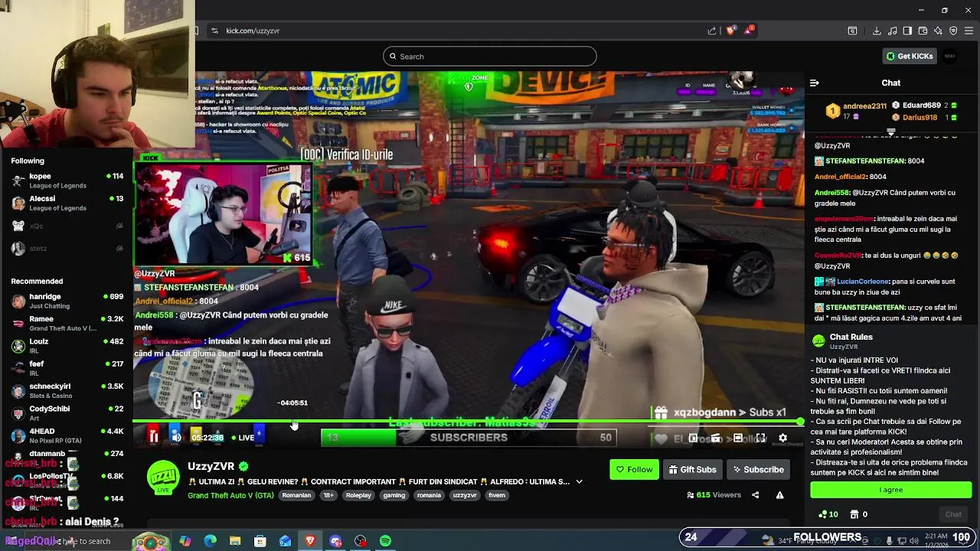Mute the stream with the volume icon
980x551 pixels.
pyautogui.click(x=176, y=437)
